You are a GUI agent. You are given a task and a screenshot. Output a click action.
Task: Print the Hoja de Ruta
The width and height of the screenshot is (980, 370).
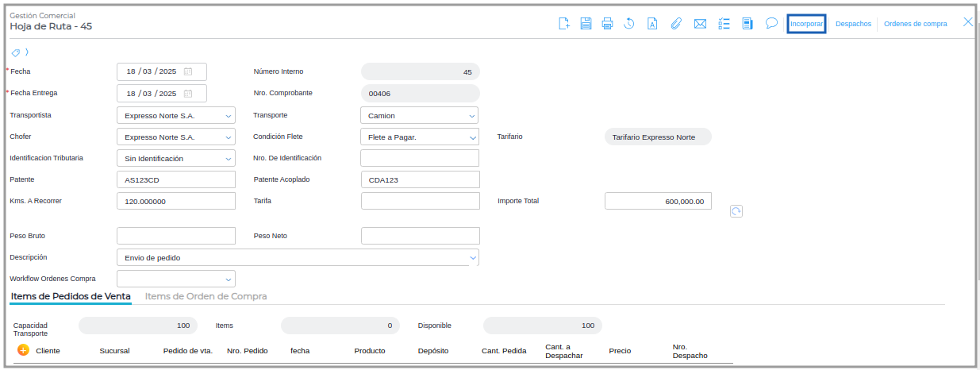607,24
